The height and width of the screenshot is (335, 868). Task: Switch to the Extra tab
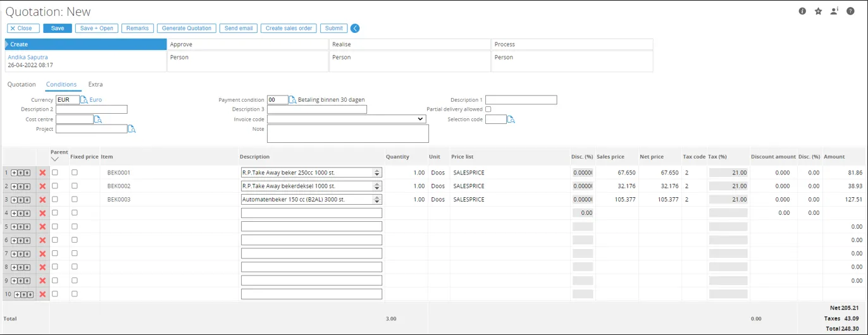[96, 85]
